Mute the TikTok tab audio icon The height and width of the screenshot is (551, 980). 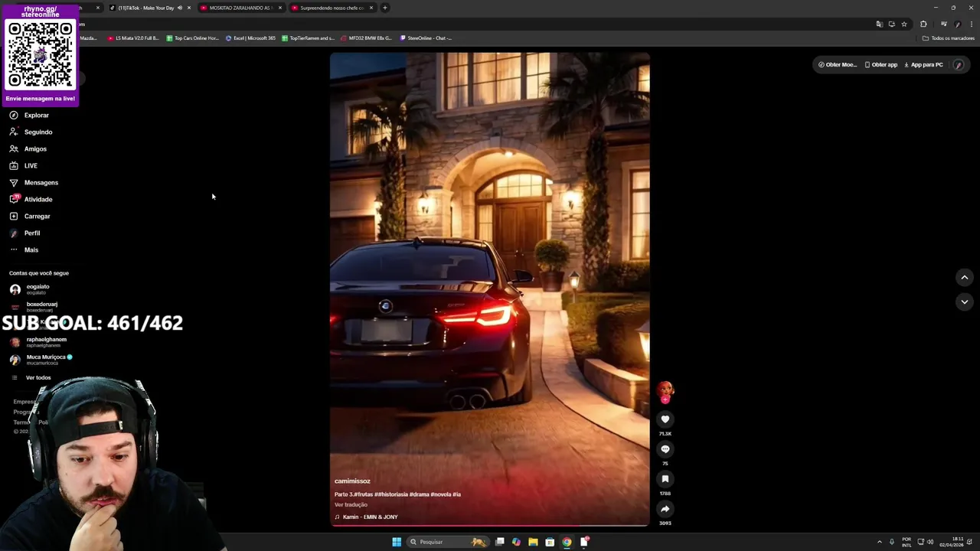(x=180, y=8)
